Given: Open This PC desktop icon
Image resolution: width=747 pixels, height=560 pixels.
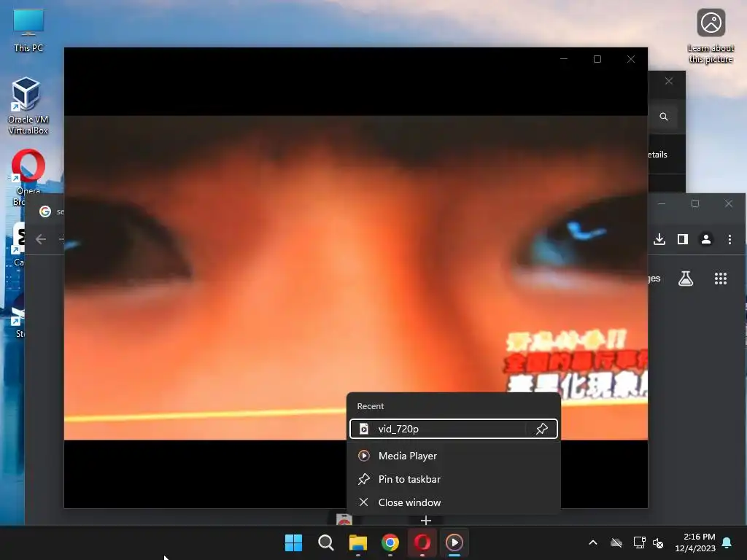Looking at the screenshot, I should pyautogui.click(x=28, y=31).
